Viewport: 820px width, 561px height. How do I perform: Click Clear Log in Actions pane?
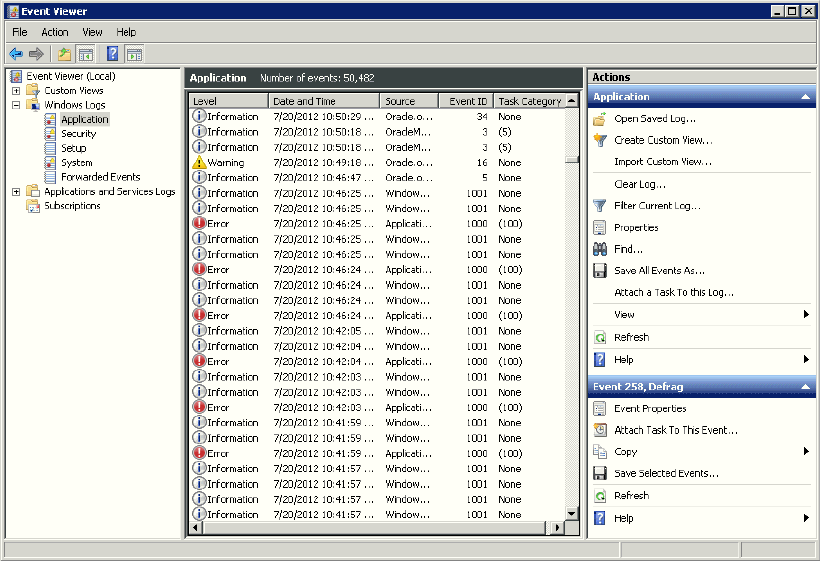click(639, 184)
